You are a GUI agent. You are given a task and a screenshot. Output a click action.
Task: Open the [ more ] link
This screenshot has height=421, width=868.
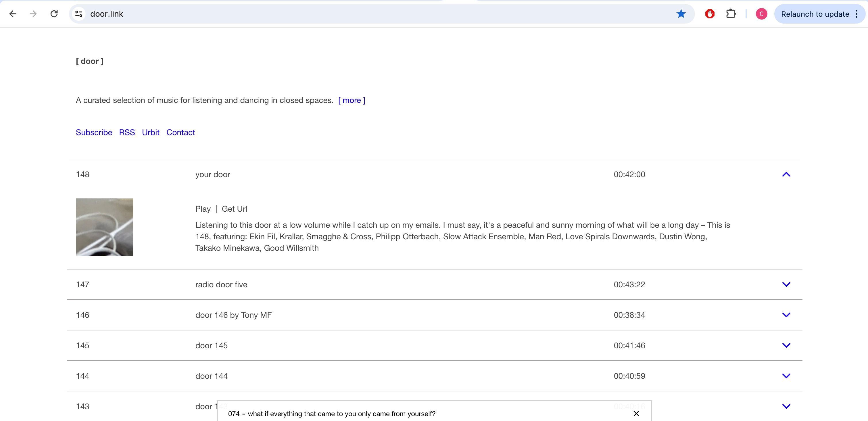[352, 100]
